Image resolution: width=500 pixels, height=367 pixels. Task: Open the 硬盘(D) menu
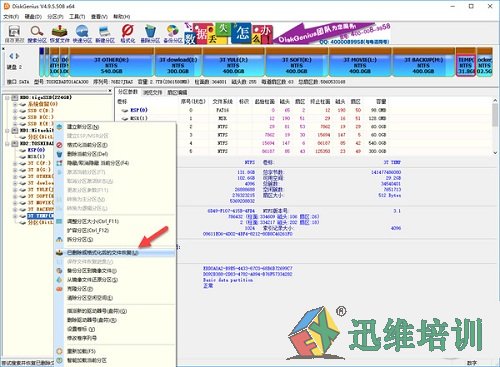(x=33, y=16)
